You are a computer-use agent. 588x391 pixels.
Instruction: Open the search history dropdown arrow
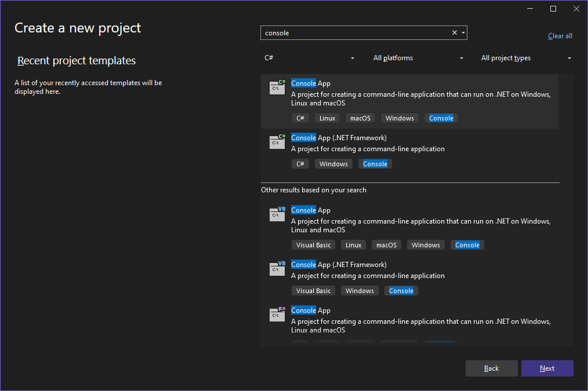point(463,33)
